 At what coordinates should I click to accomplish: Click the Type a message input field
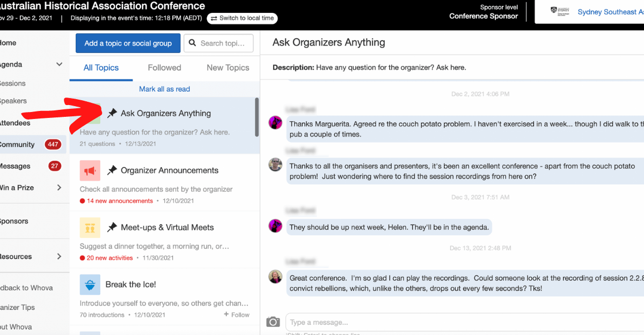tap(462, 322)
